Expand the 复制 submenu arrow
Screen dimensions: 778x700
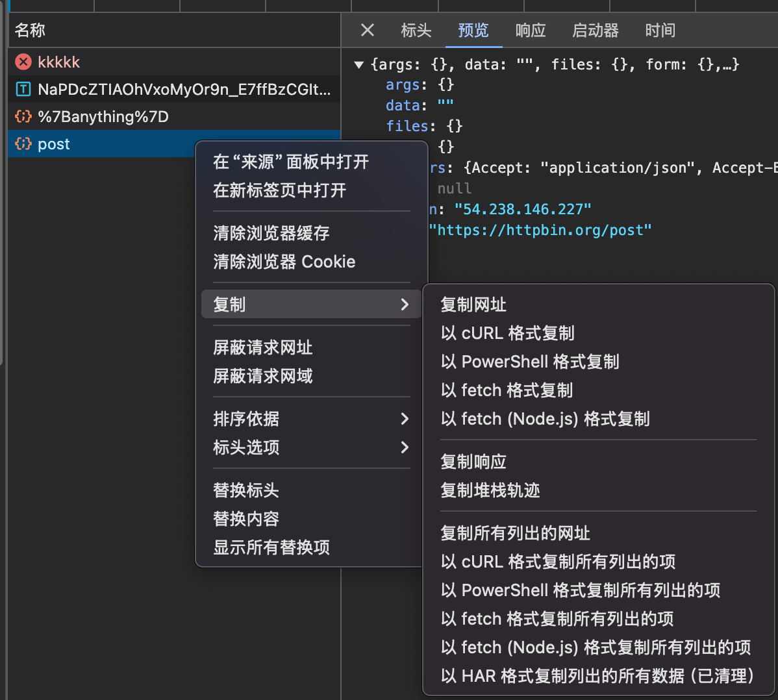coord(405,305)
